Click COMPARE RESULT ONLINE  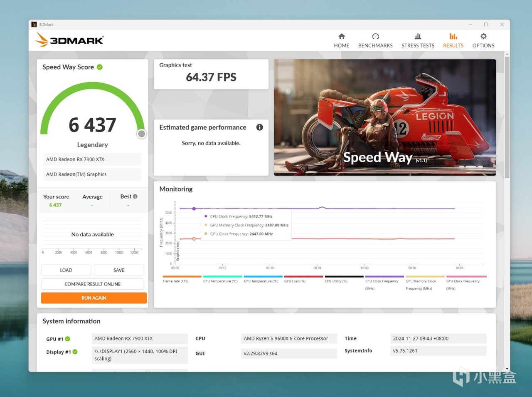(x=93, y=284)
